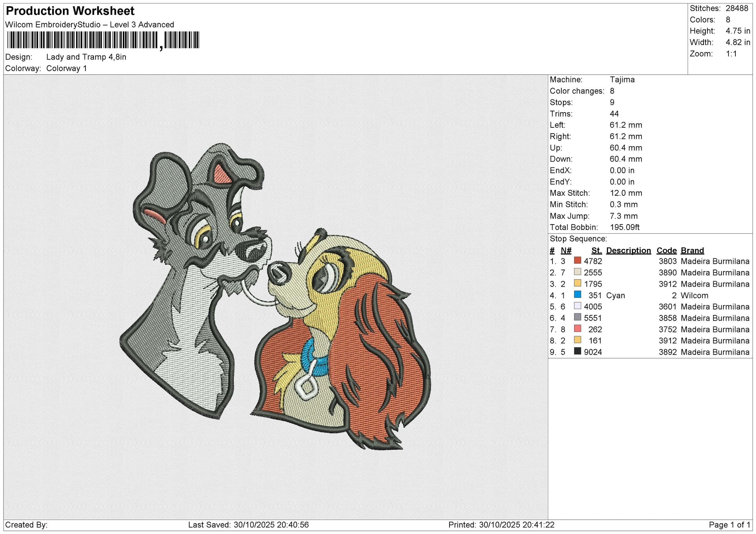This screenshot has height=534, width=756.
Task: Click the pink swatch for stop 7
Action: point(578,329)
